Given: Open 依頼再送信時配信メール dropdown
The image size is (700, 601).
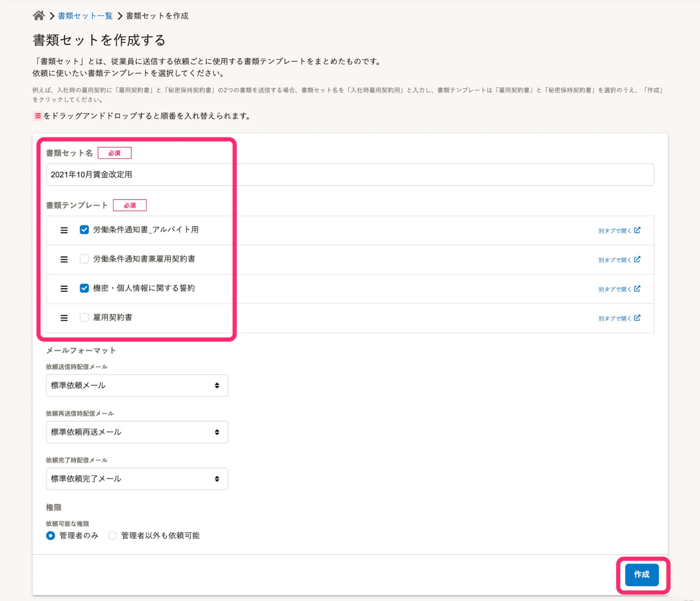Looking at the screenshot, I should coord(137,432).
